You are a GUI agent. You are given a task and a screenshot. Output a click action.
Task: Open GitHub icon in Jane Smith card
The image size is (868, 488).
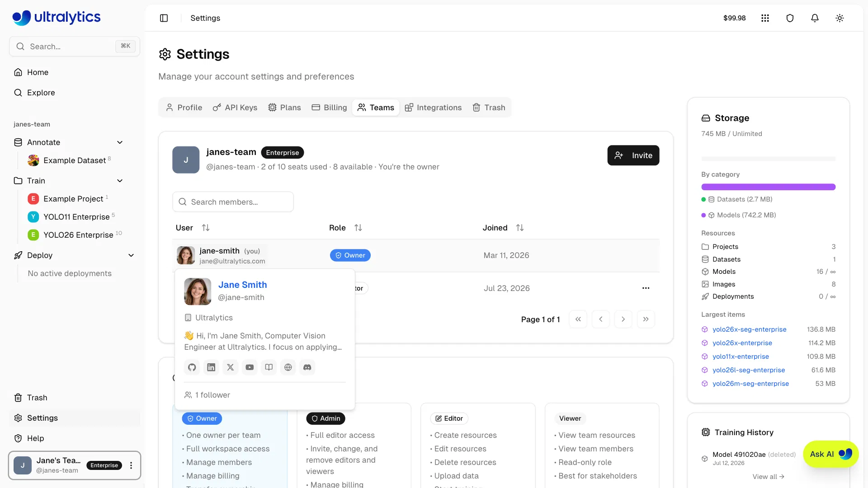coord(192,367)
